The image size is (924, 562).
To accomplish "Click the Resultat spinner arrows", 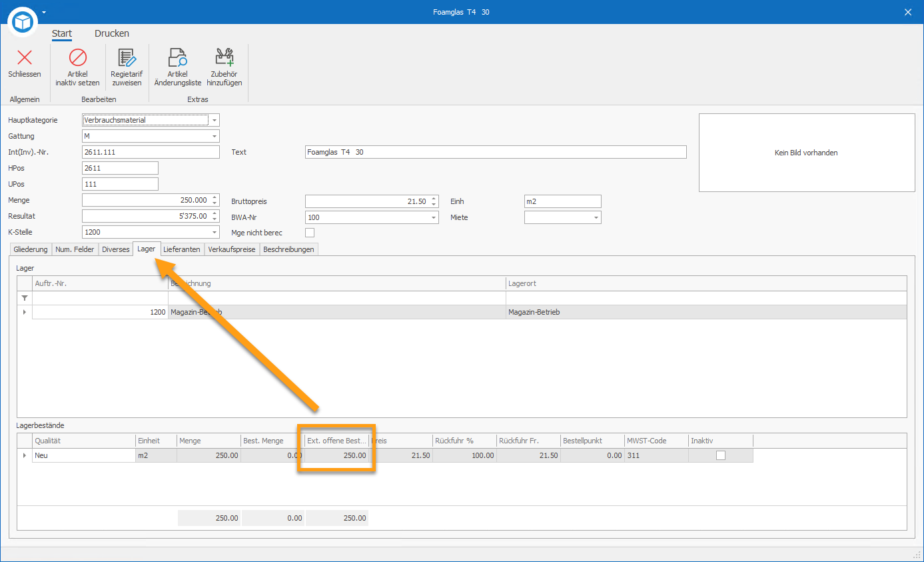I will tap(215, 216).
